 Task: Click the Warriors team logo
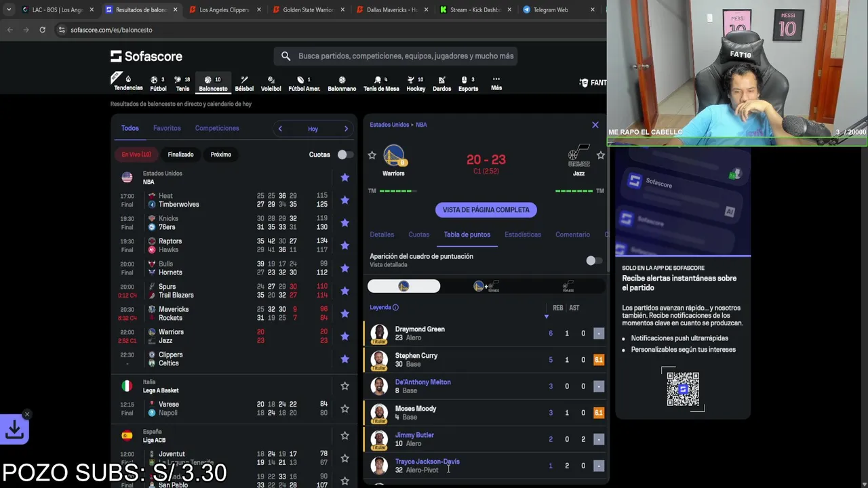(x=393, y=156)
